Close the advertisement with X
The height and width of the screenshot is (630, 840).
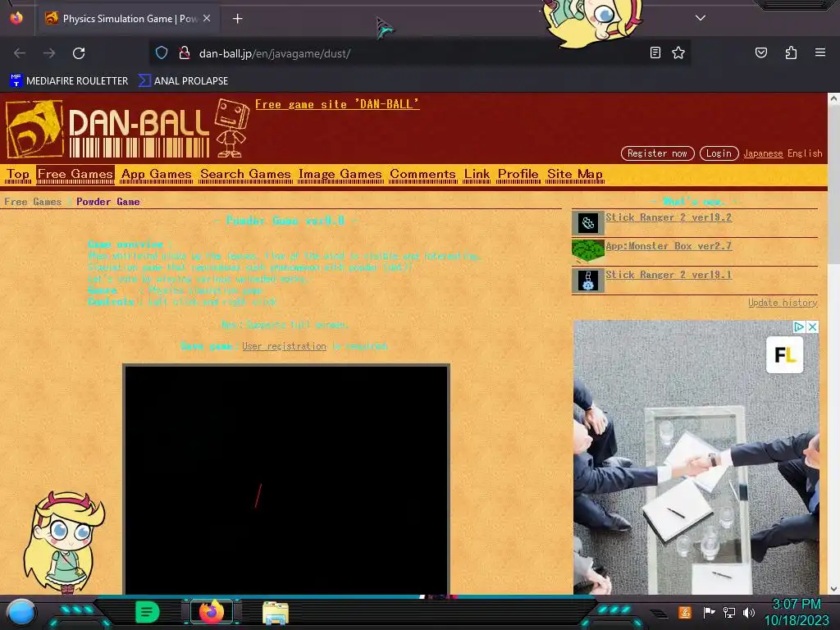tap(812, 326)
